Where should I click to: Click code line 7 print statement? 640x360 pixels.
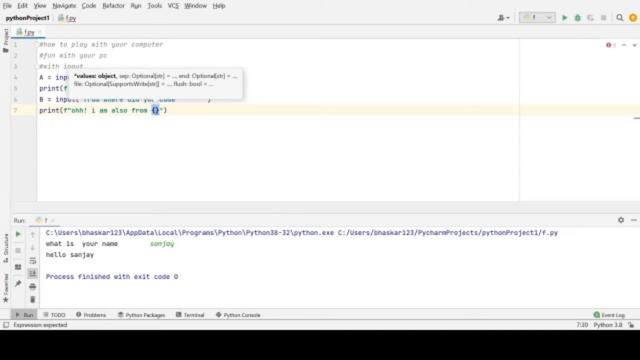click(x=103, y=110)
